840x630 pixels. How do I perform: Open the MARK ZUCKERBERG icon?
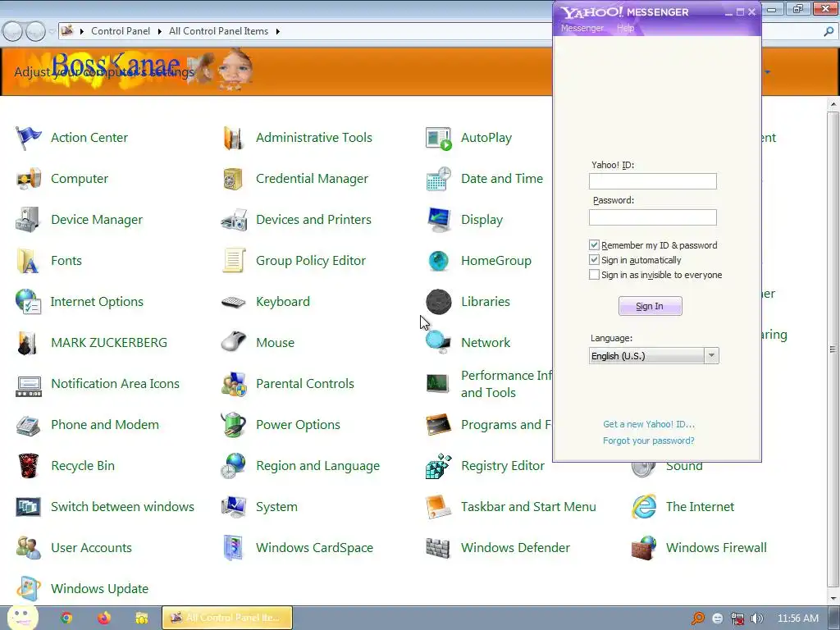[27, 343]
